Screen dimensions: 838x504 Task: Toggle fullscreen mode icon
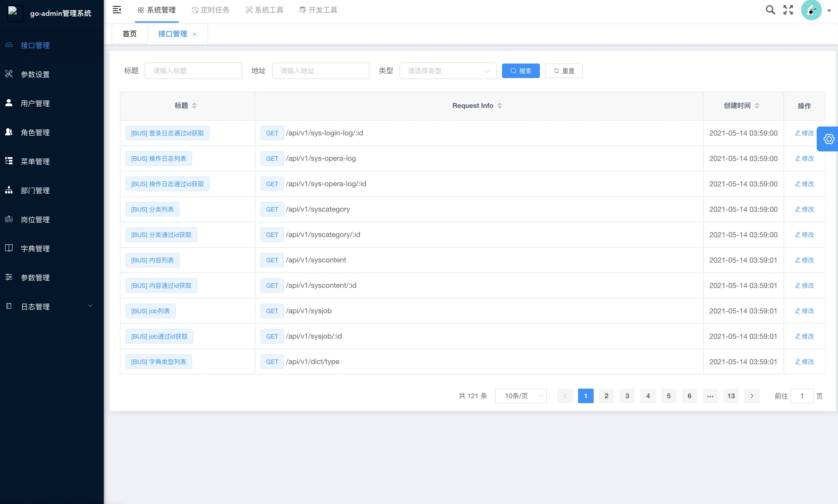pyautogui.click(x=788, y=10)
